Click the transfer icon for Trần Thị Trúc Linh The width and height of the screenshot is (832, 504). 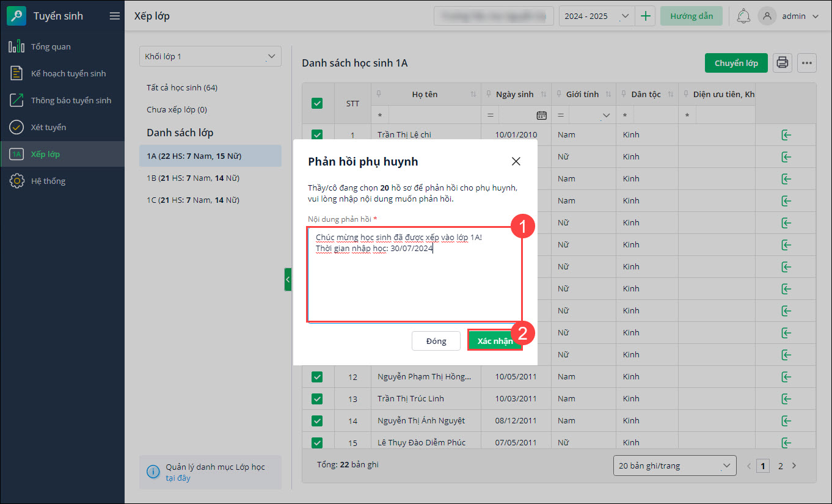click(x=786, y=398)
